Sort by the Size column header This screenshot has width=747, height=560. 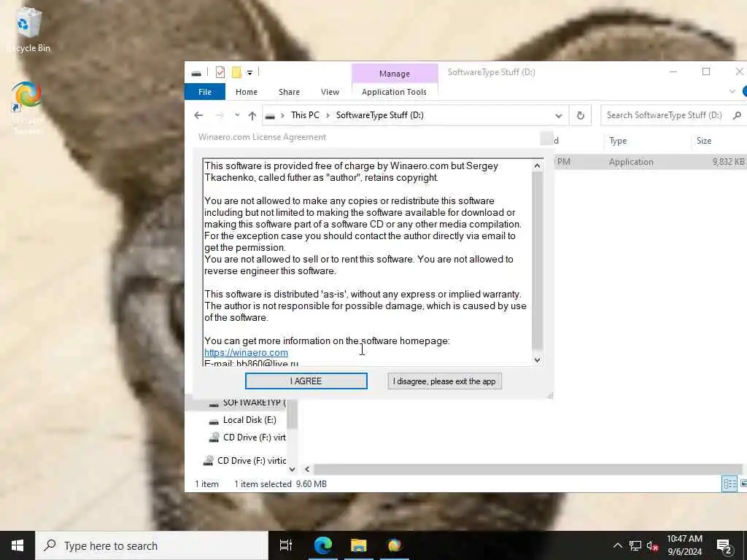pos(704,141)
